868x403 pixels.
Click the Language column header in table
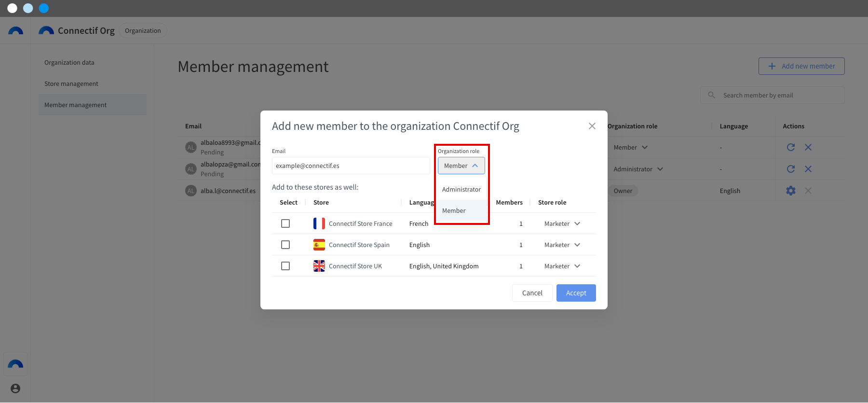pyautogui.click(x=734, y=126)
